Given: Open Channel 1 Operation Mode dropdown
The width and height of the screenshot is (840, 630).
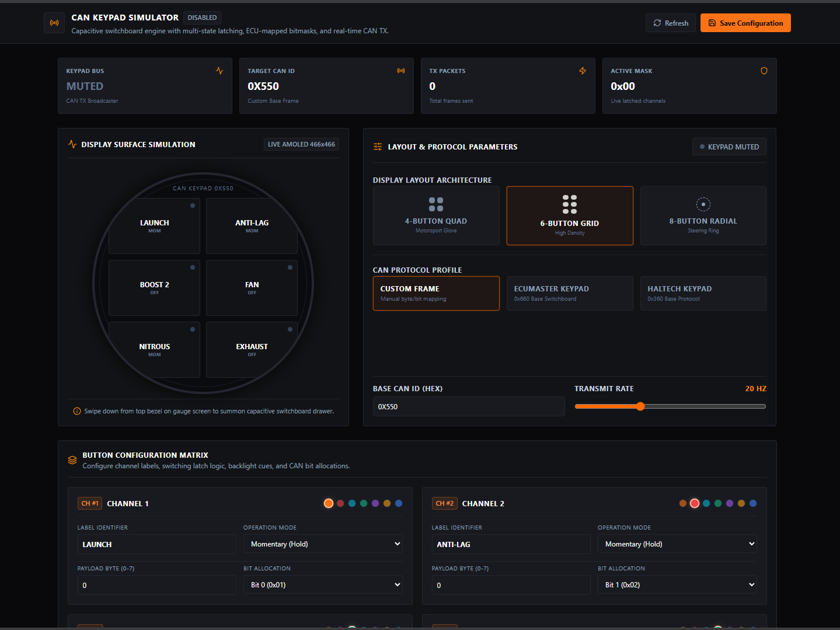Looking at the screenshot, I should (323, 544).
